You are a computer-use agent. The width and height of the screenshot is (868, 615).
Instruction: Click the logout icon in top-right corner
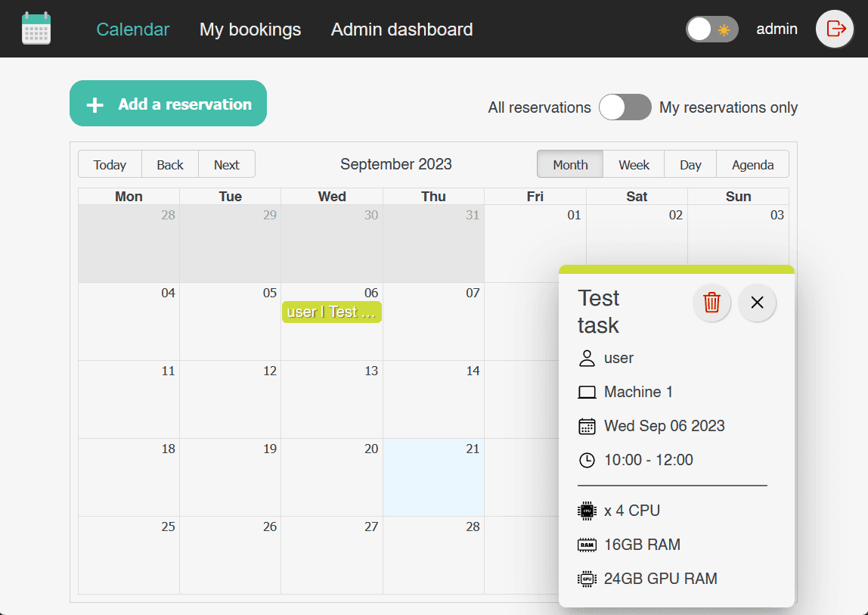point(834,29)
